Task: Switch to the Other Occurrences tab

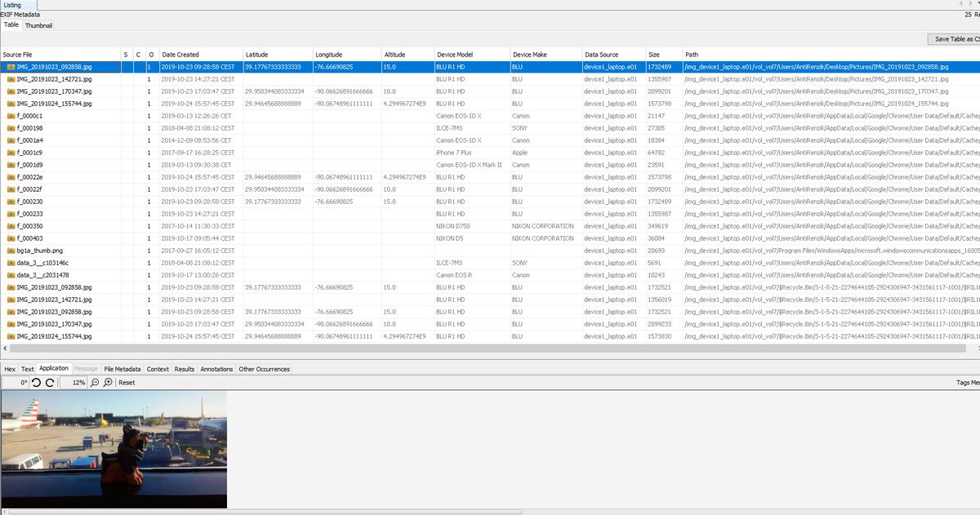Action: pyautogui.click(x=264, y=369)
